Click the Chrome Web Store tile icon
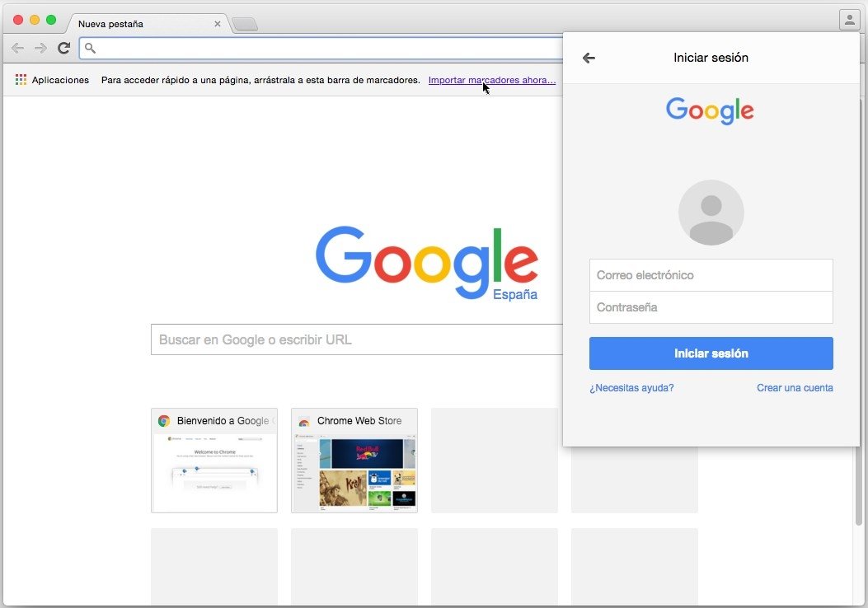 tap(304, 421)
